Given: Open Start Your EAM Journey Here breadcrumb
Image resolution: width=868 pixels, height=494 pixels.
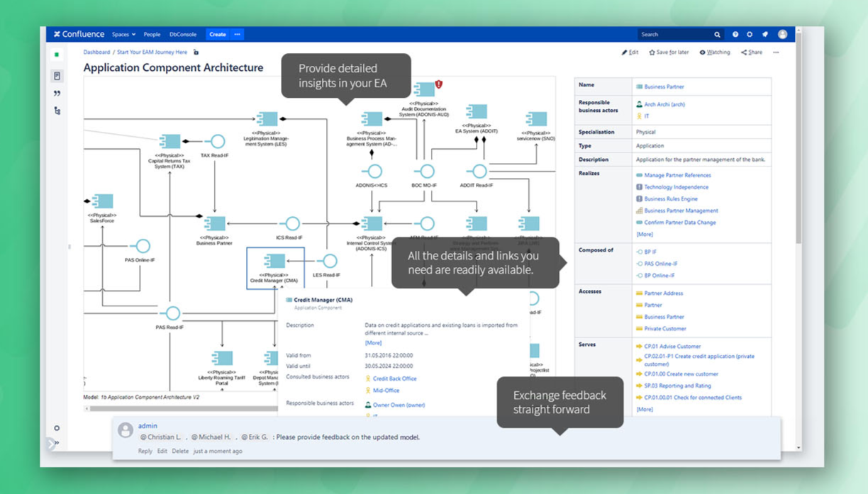Looking at the screenshot, I should (152, 52).
